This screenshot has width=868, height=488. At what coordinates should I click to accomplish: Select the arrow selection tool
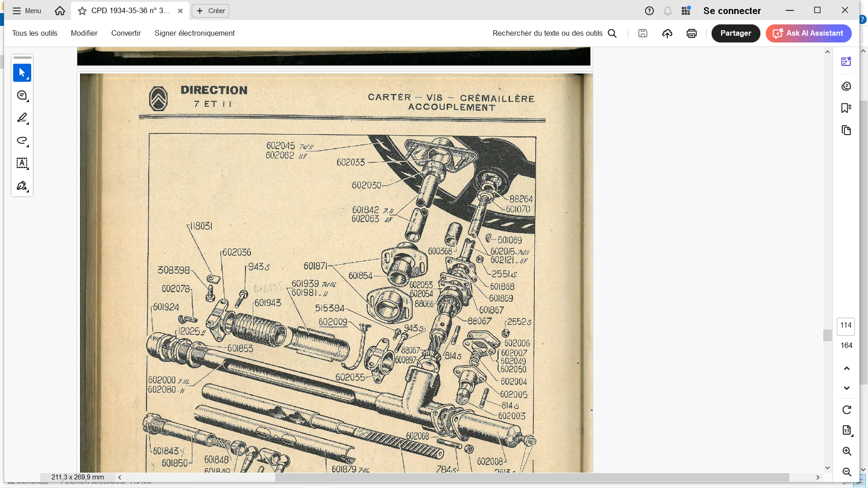pos(22,73)
